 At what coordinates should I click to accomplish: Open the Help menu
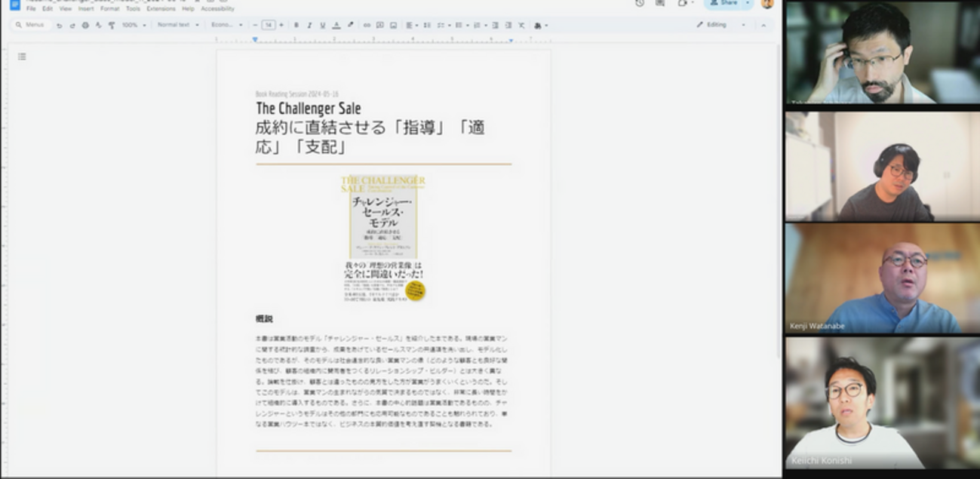[188, 9]
